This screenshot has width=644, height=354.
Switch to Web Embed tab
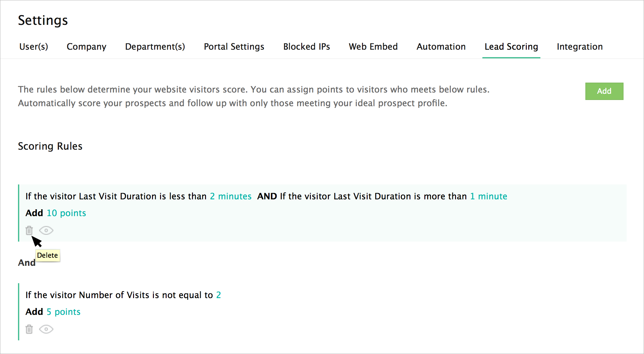[x=373, y=47]
